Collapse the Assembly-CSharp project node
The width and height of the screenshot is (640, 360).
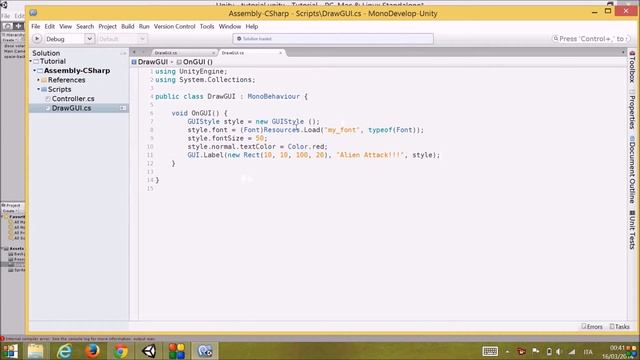click(x=35, y=71)
